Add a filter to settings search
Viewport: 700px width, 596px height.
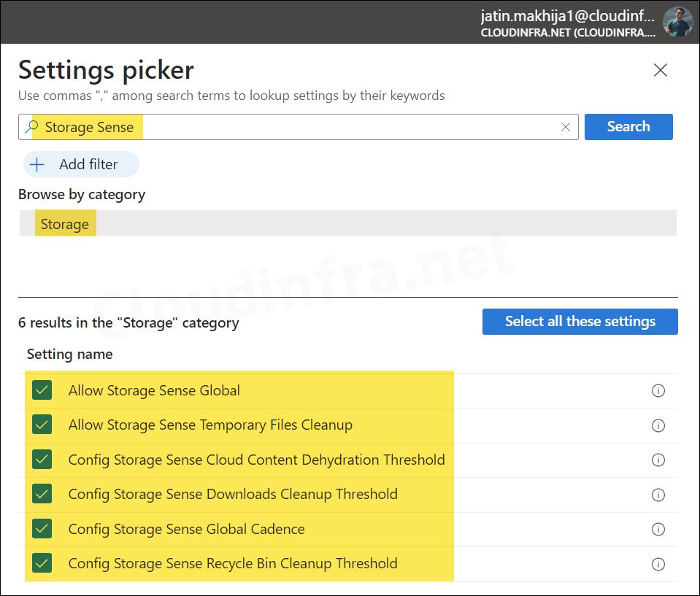click(80, 164)
